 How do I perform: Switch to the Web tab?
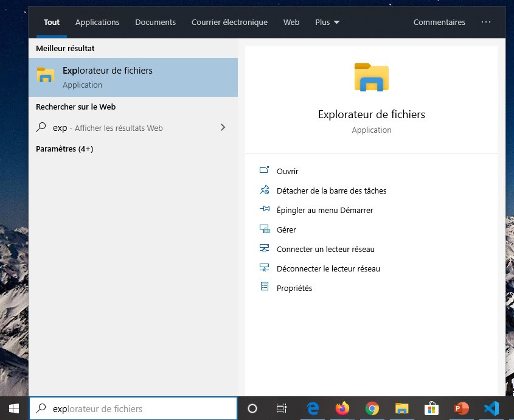pyautogui.click(x=291, y=23)
